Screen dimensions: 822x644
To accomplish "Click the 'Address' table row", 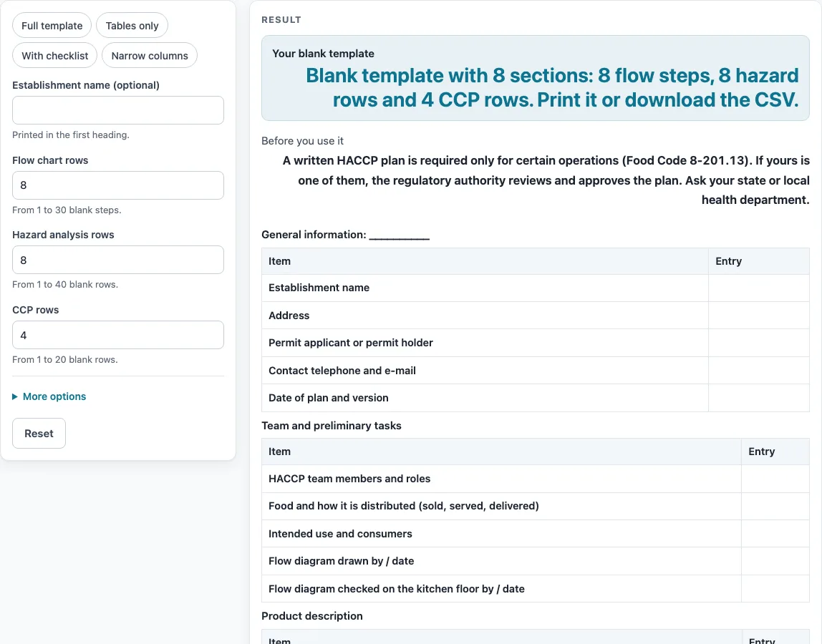I will [536, 316].
